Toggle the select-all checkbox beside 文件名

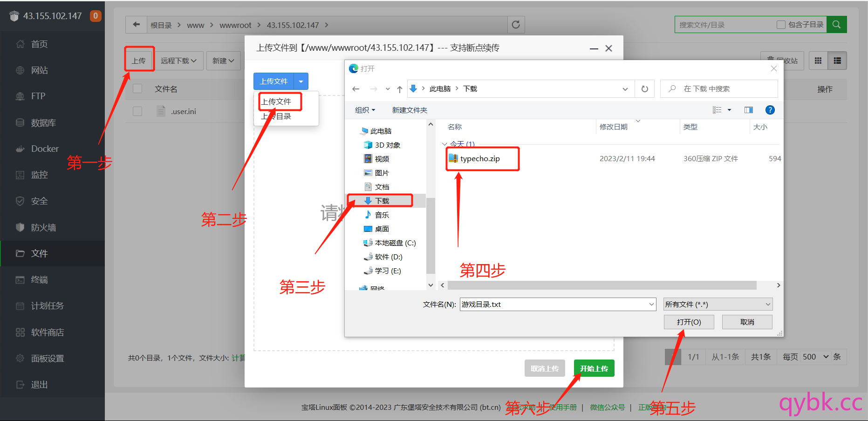tap(137, 88)
